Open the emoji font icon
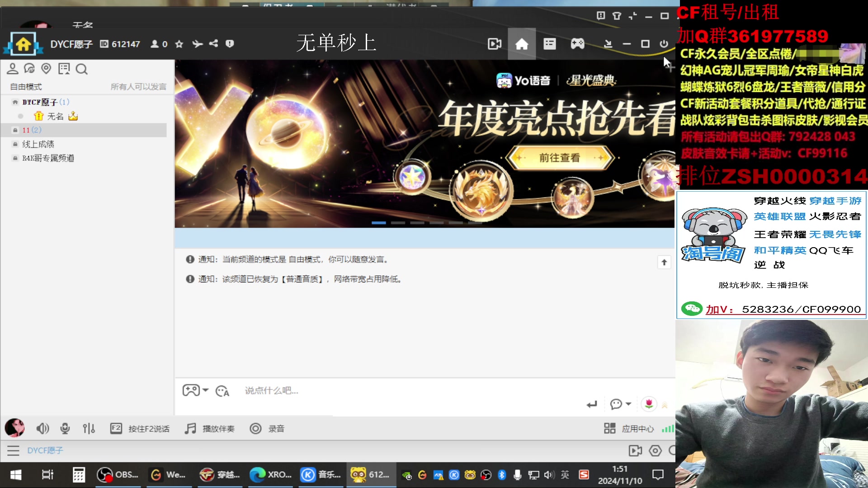This screenshot has height=488, width=868. pos(222,391)
